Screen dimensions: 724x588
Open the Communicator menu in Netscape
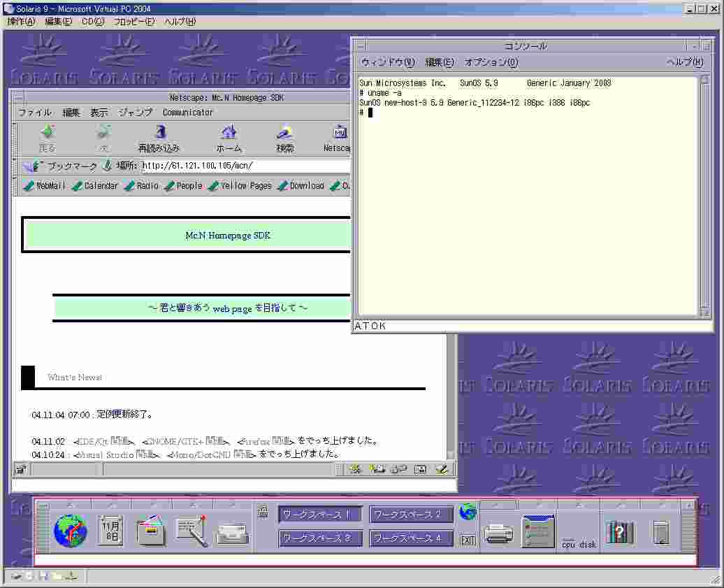click(x=187, y=113)
